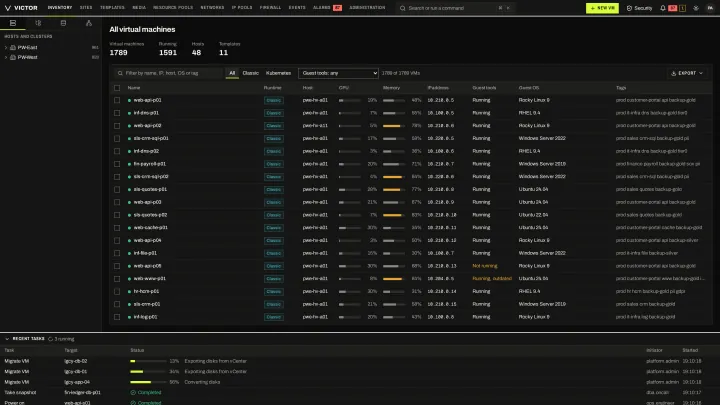This screenshot has width=720, height=405.
Task: Click the Not running status of web-api-p05
Action: [x=484, y=266]
